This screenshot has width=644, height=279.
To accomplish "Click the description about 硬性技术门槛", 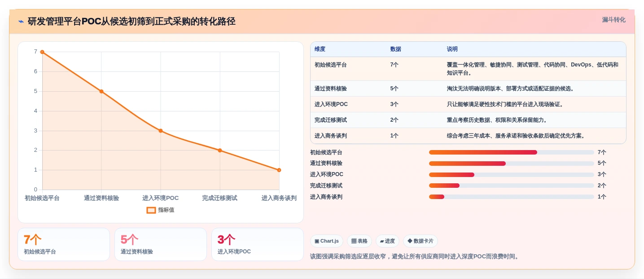I will click(505, 104).
